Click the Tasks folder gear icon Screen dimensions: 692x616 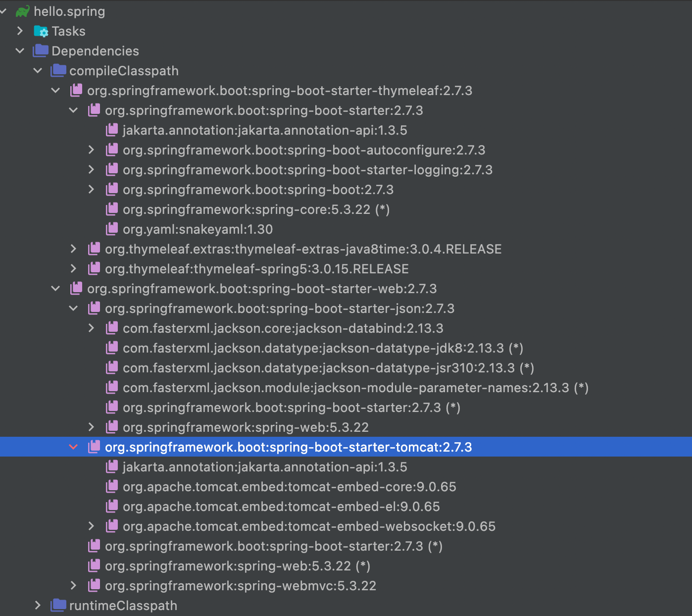(x=41, y=31)
